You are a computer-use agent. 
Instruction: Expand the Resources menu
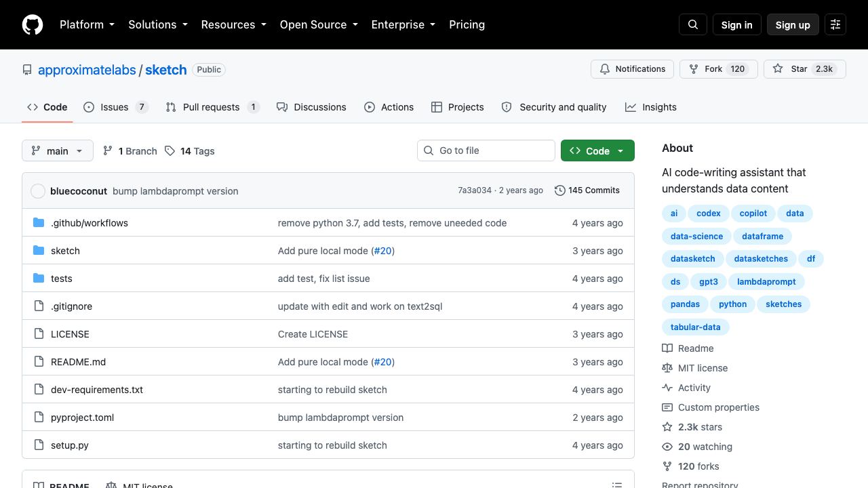tap(234, 24)
